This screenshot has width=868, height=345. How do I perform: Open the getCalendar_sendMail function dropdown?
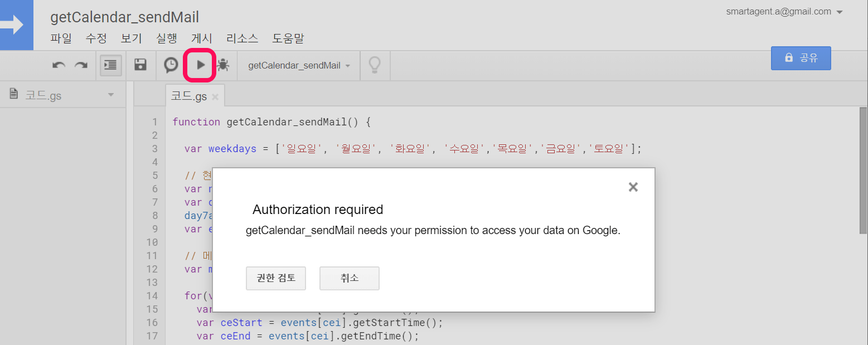299,66
